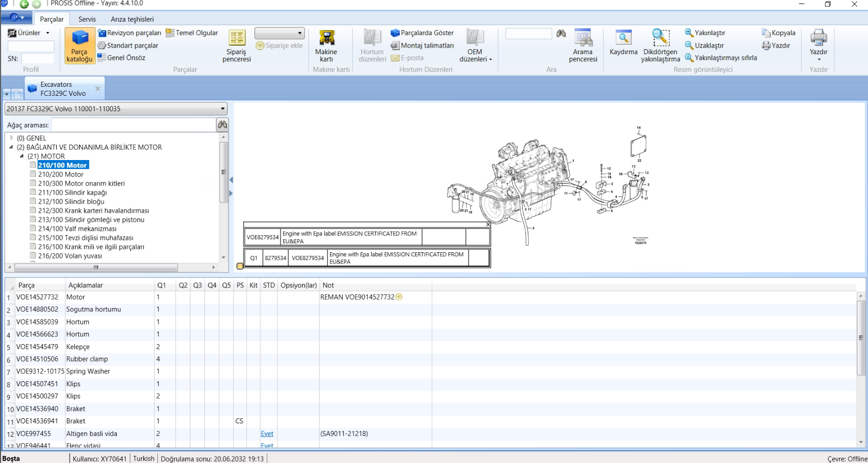
Task: Click Yakınlaştır zoom in tool
Action: [x=706, y=33]
